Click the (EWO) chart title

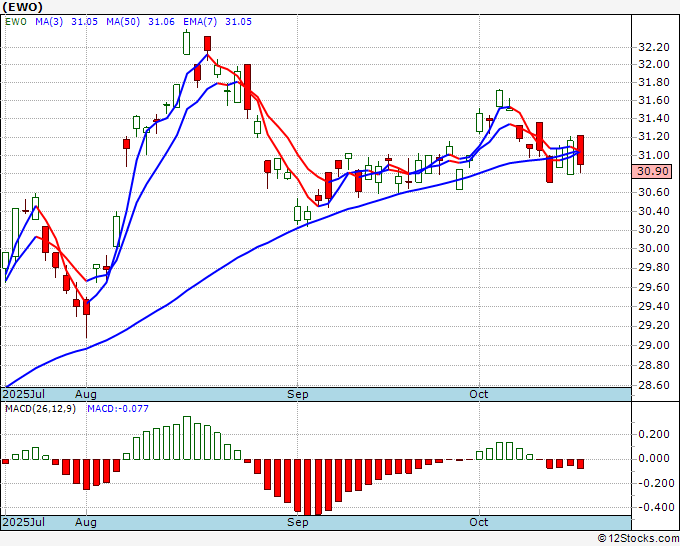pyautogui.click(x=23, y=7)
